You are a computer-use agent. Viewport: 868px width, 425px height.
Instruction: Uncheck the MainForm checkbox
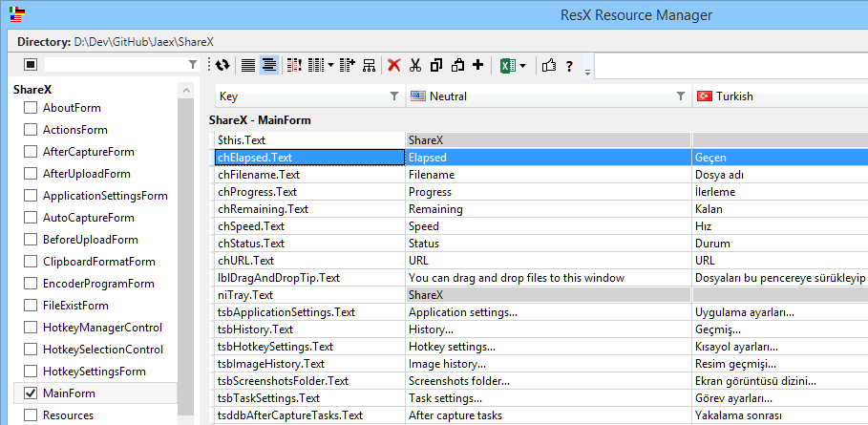[31, 393]
